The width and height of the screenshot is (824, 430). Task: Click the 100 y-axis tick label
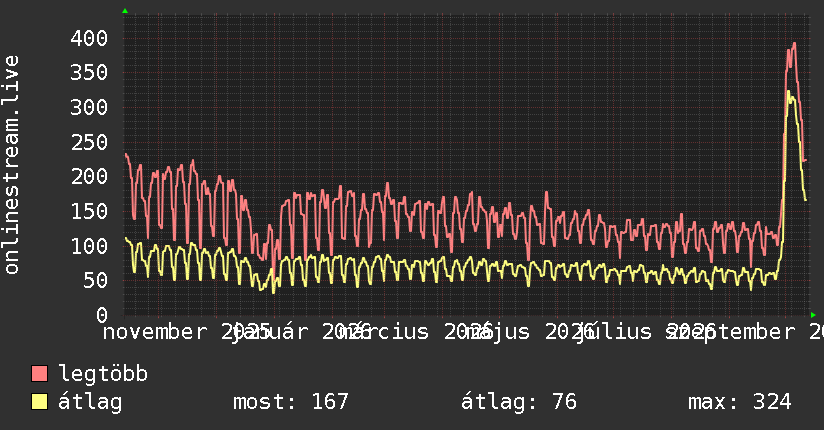[89, 246]
